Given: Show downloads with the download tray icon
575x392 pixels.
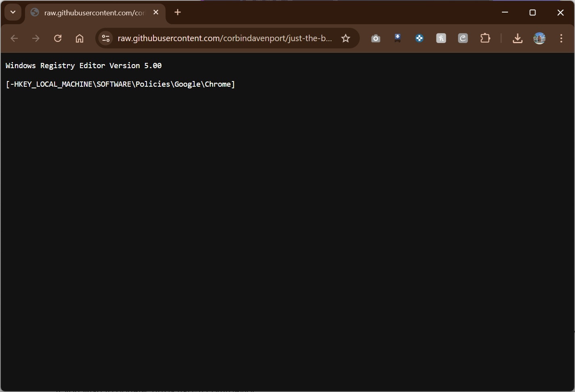Looking at the screenshot, I should pos(517,38).
